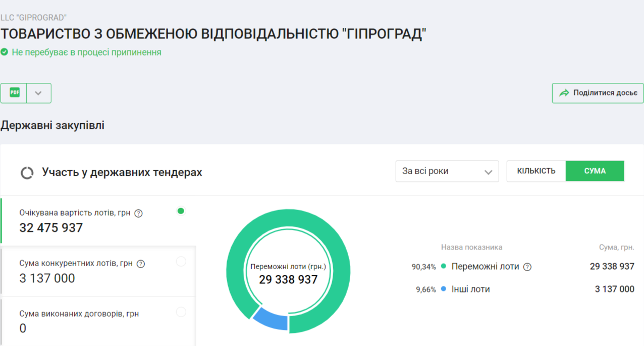Select the Сума конкурентних лотів radio button
Image resolution: width=644 pixels, height=346 pixels.
pyautogui.click(x=181, y=262)
